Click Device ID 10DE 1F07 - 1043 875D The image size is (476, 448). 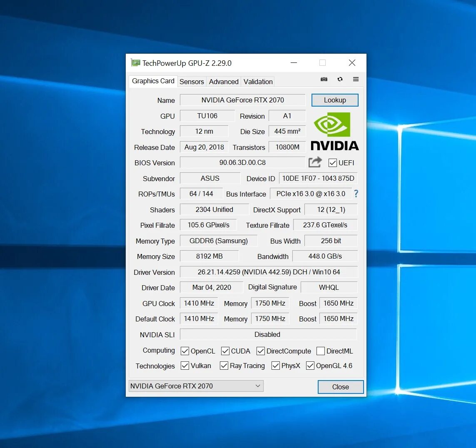pos(318,178)
